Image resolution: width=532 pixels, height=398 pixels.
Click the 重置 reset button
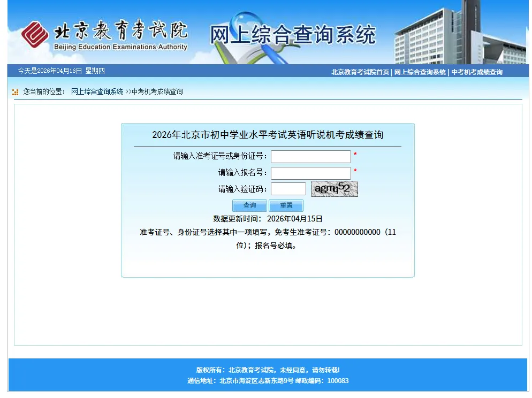[x=286, y=205]
